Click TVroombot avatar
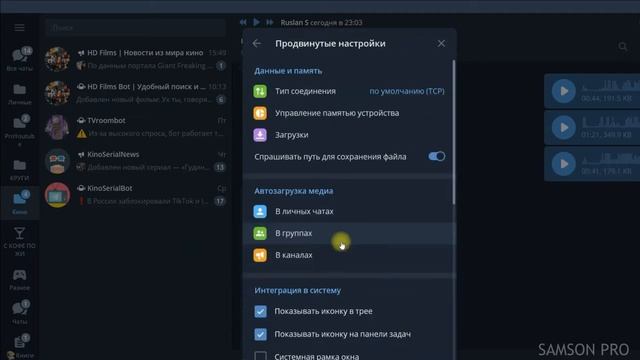The height and width of the screenshot is (360, 640). (x=57, y=127)
